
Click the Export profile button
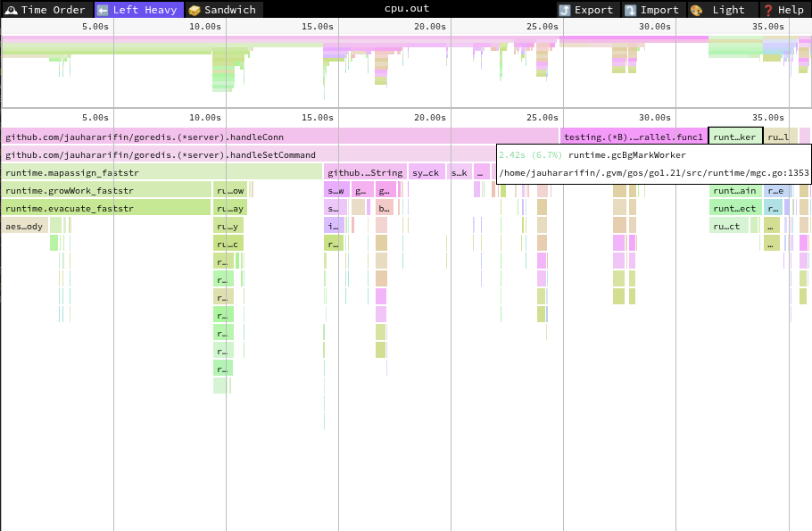[x=587, y=10]
